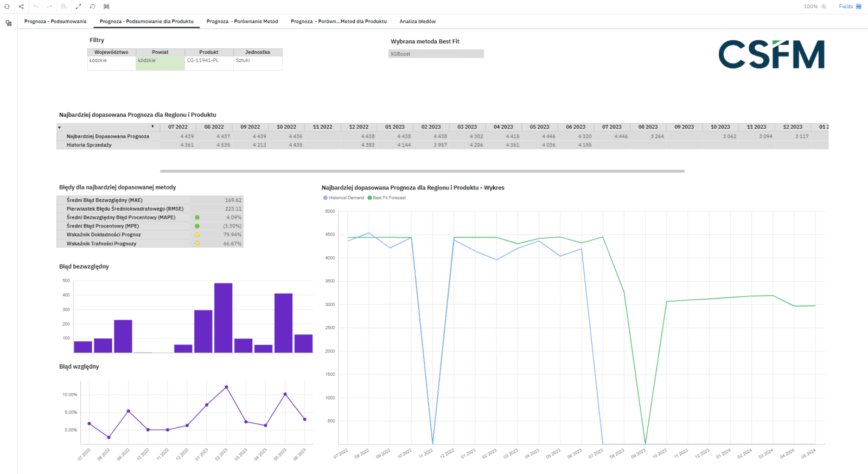Expand the column arrow before 07 2022
This screenshot has width=868, height=474.
click(x=152, y=127)
